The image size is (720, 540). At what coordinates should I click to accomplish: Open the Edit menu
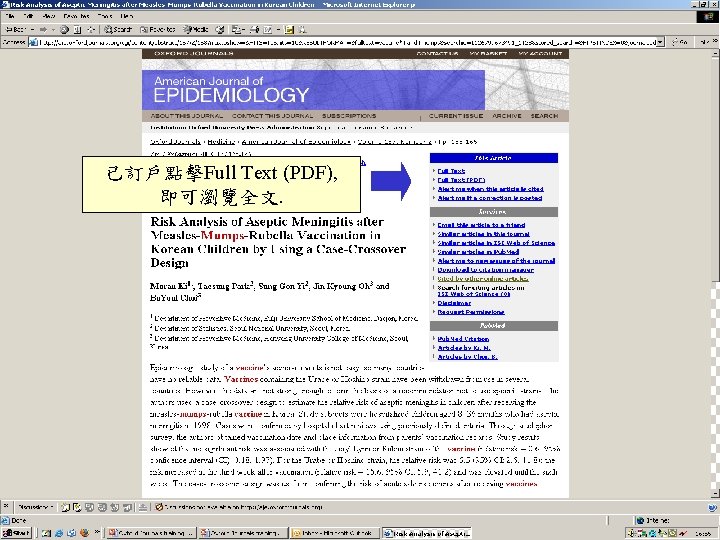coord(28,16)
